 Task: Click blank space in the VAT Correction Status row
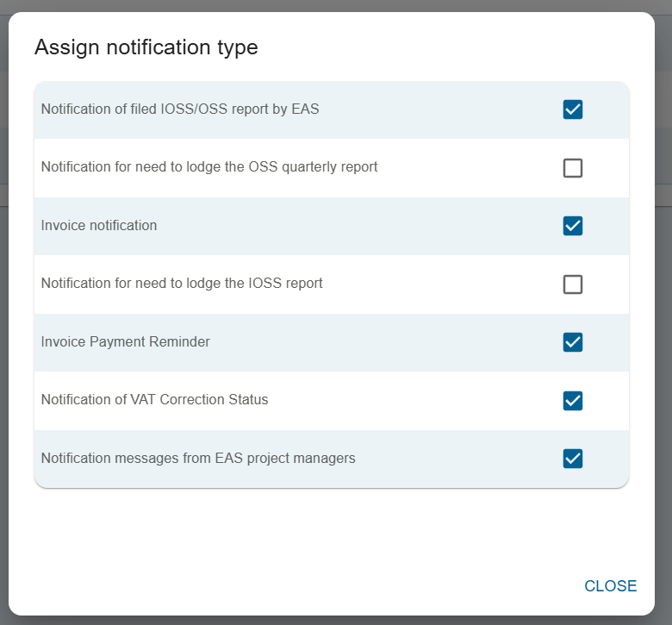pyautogui.click(x=414, y=400)
